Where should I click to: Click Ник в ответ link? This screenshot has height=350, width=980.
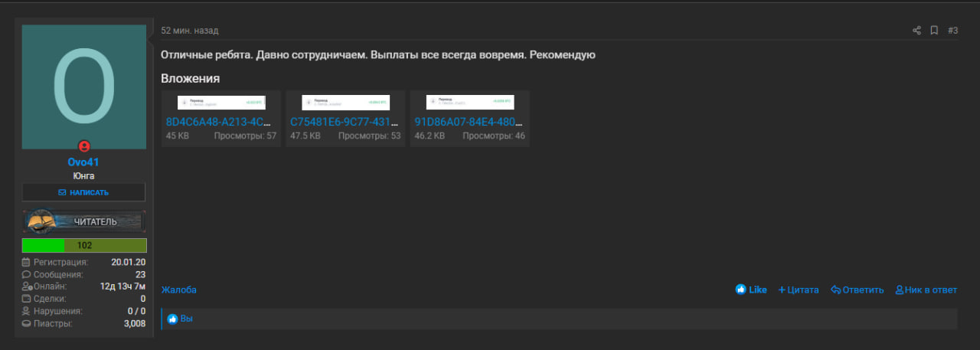coord(926,289)
